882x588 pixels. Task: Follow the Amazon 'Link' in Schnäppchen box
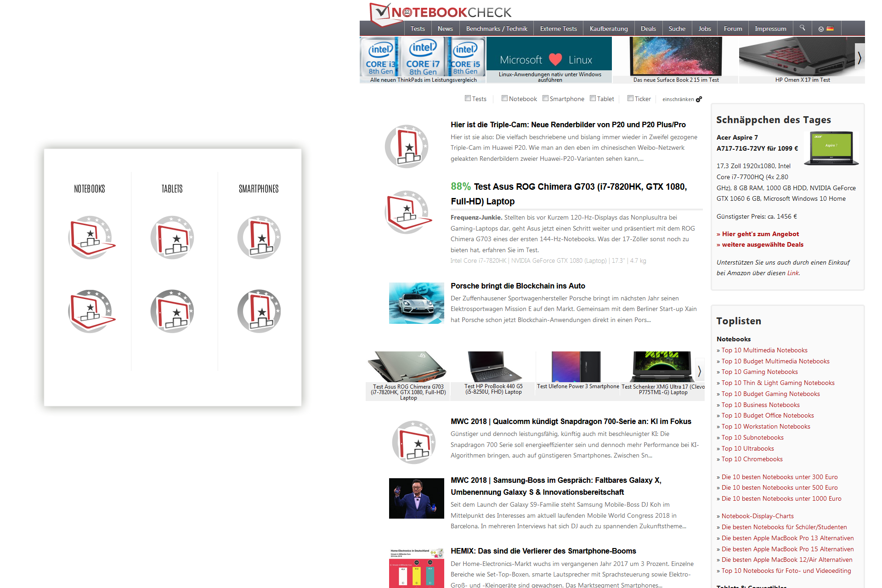pyautogui.click(x=793, y=273)
